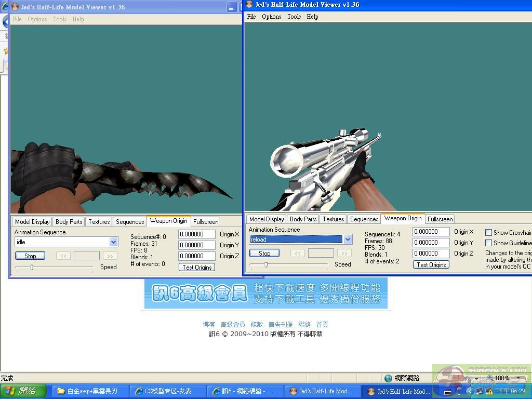Switch to Body Parts tab in left window
The image size is (532, 399).
pos(69,221)
